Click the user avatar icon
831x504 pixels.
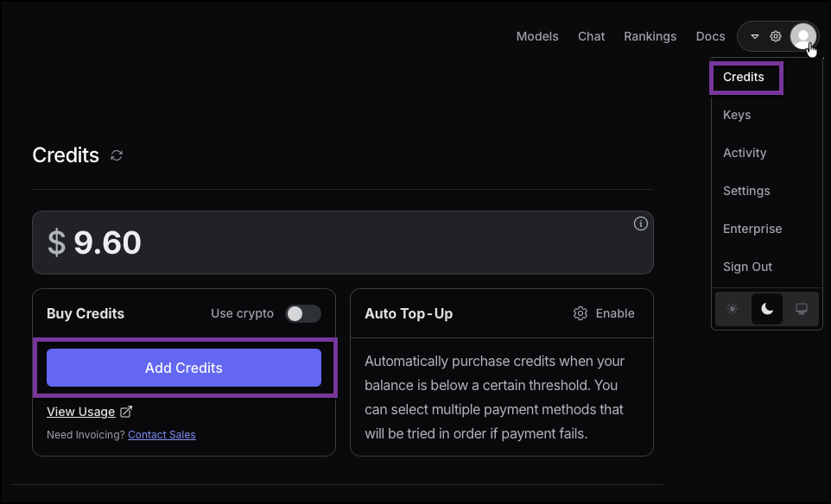tap(802, 36)
